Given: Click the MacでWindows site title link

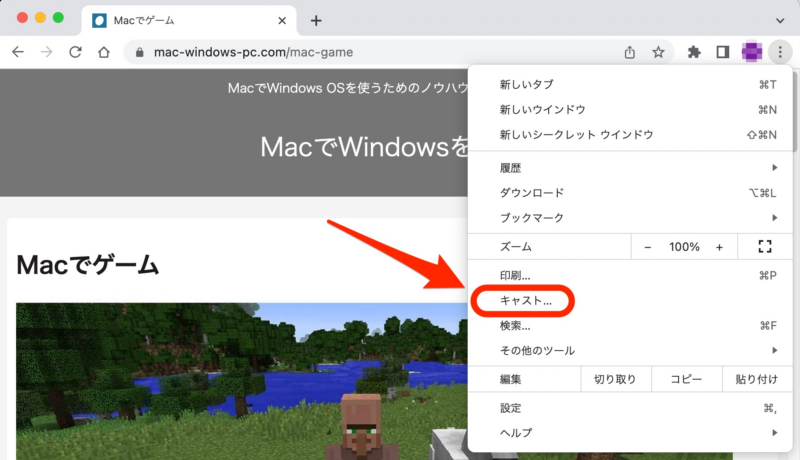Looking at the screenshot, I should coord(364,147).
